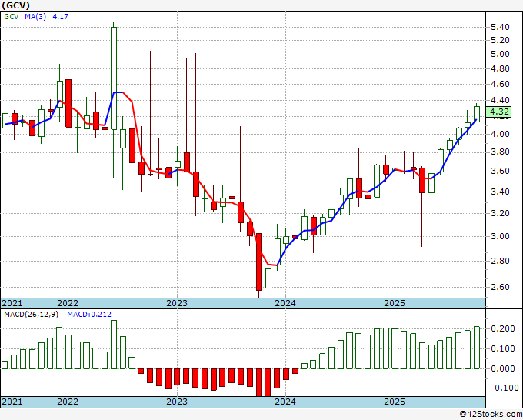
Task: Click the MACD(26,12,9) indicator label
Action: (32, 315)
